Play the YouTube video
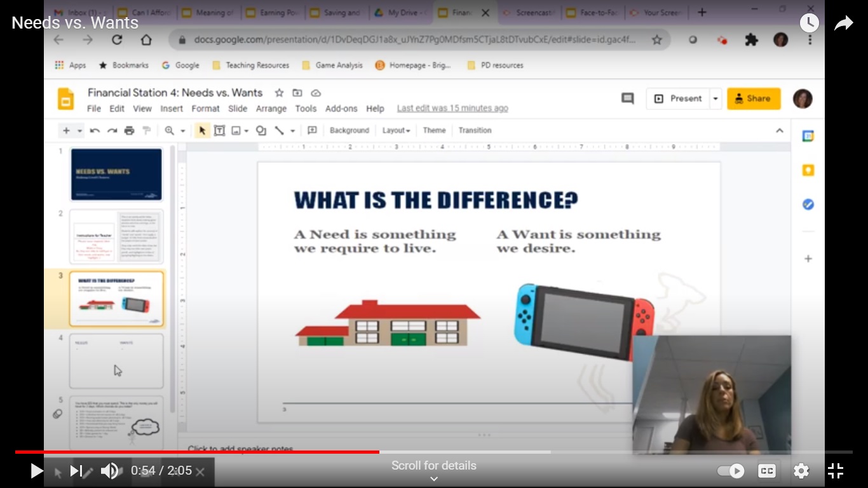868x488 pixels. 37,471
